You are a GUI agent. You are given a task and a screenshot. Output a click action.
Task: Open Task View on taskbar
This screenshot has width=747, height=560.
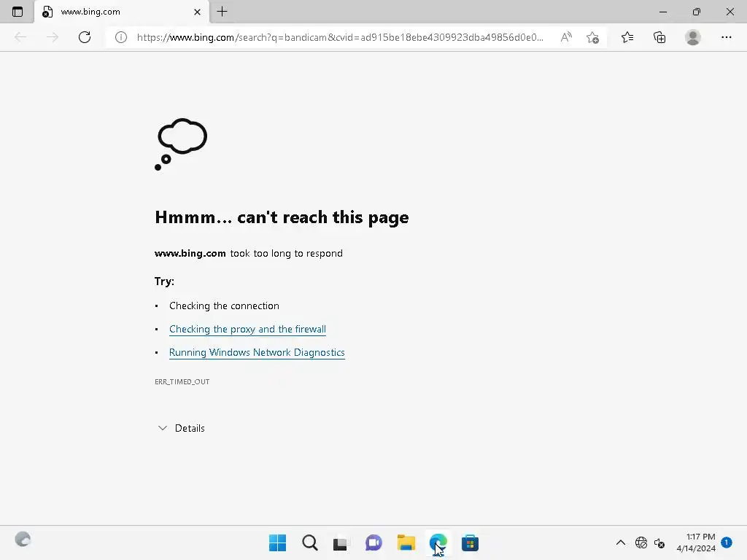pyautogui.click(x=341, y=542)
